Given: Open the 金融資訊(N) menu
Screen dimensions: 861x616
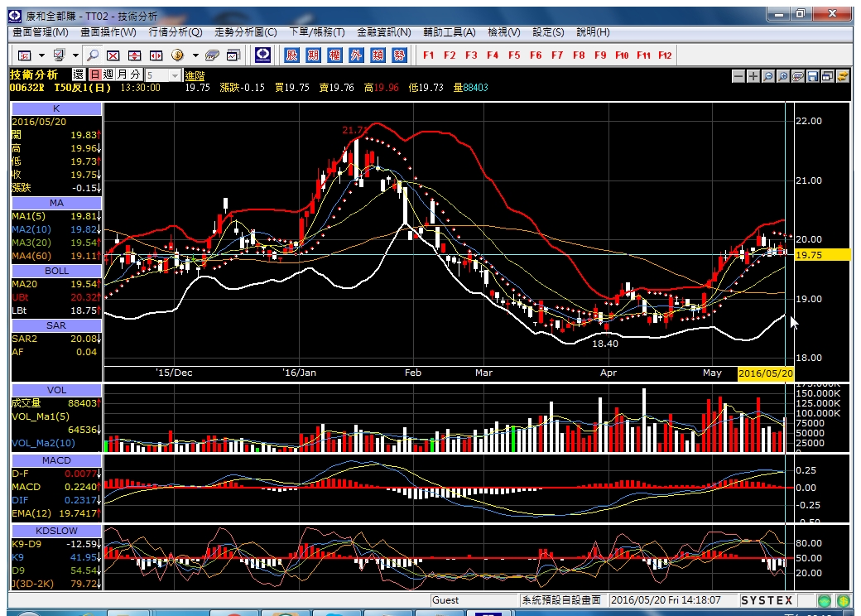Looking at the screenshot, I should click(x=384, y=32).
